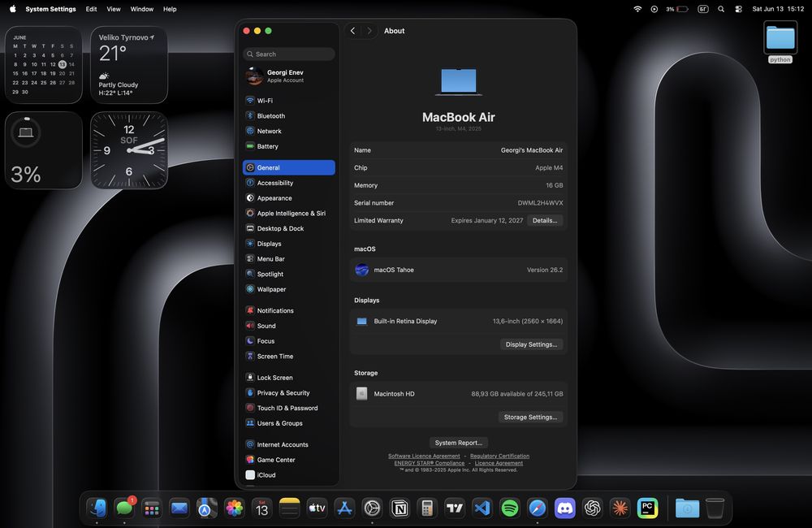812x528 pixels.
Task: Click the Macintosh HD storage row
Action: click(x=458, y=394)
